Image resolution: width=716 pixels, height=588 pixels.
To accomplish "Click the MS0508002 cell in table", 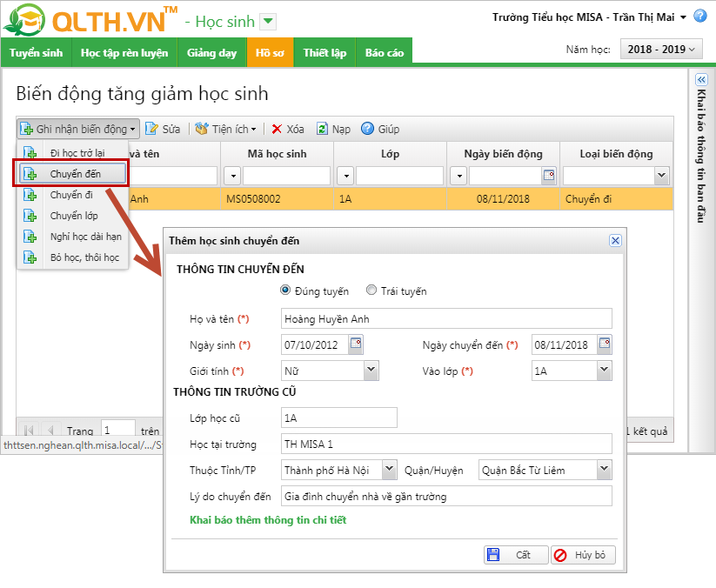I will click(278, 199).
